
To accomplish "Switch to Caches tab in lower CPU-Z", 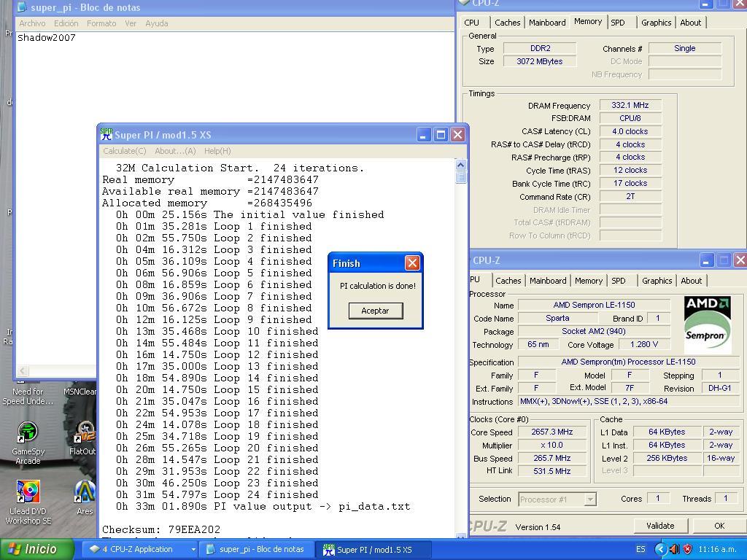I will [x=508, y=281].
